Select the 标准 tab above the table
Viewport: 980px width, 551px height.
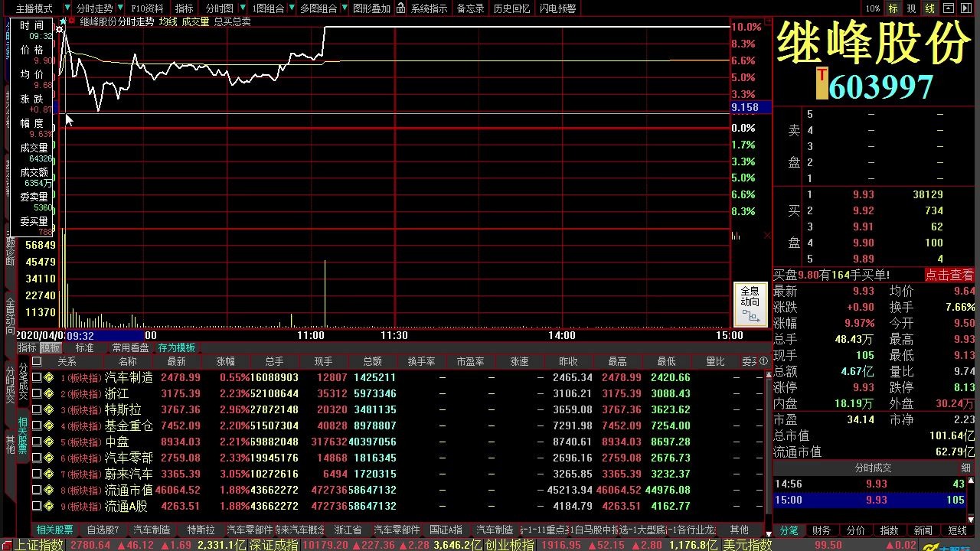pos(84,347)
